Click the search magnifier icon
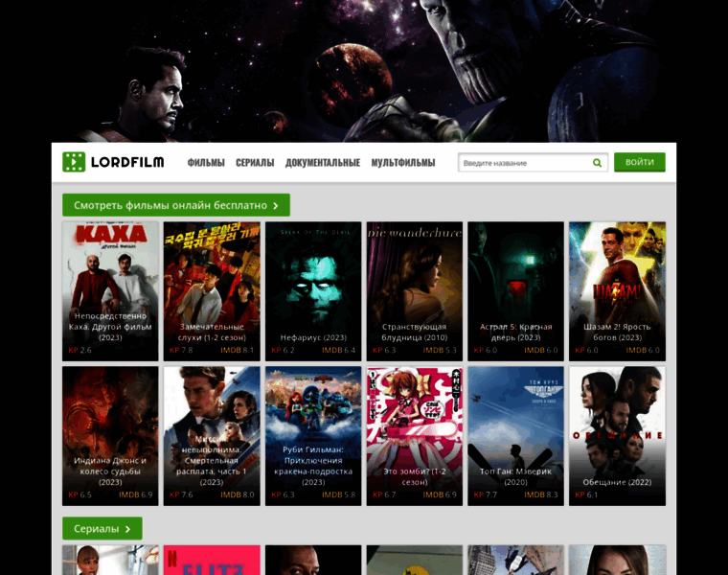Viewport: 728px width, 575px height. point(597,163)
